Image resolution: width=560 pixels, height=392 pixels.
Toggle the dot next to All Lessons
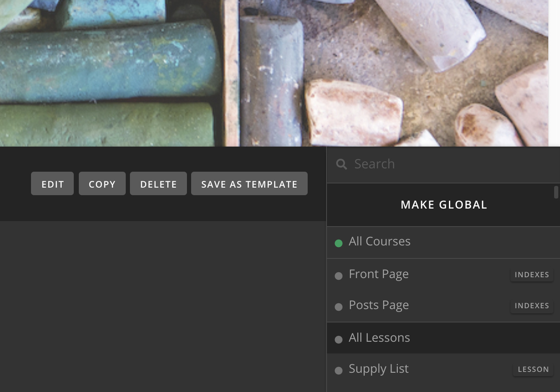(x=339, y=339)
